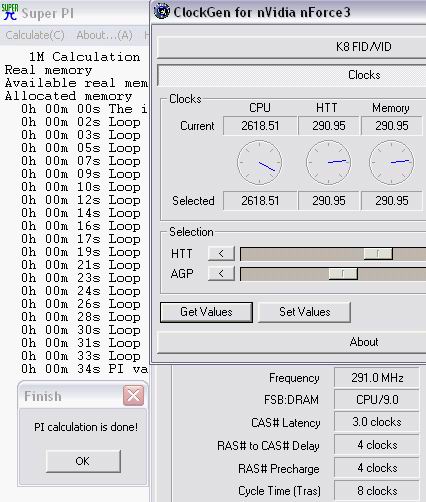
Task: Click the RAS# to CAS# Delay value
Action: pyautogui.click(x=377, y=445)
